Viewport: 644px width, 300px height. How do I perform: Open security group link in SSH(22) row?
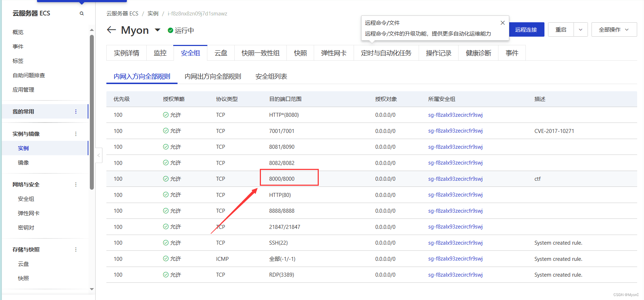click(x=455, y=243)
